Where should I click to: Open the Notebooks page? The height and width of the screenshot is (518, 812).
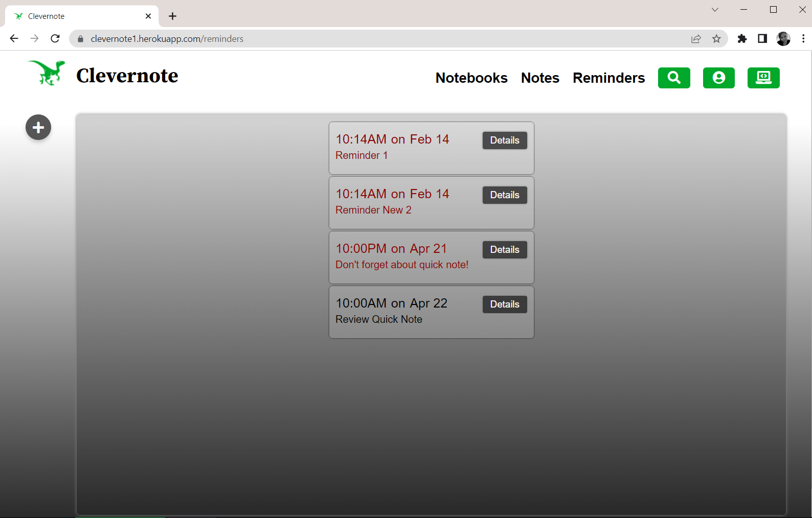point(471,78)
